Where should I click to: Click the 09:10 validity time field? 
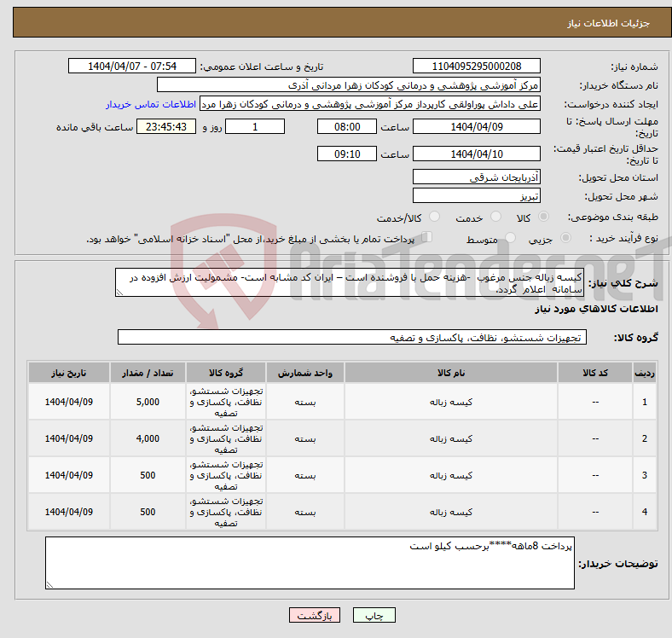pyautogui.click(x=347, y=154)
